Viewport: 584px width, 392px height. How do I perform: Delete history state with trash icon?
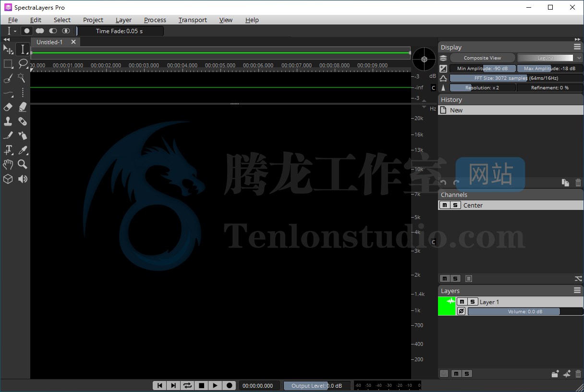pyautogui.click(x=578, y=183)
